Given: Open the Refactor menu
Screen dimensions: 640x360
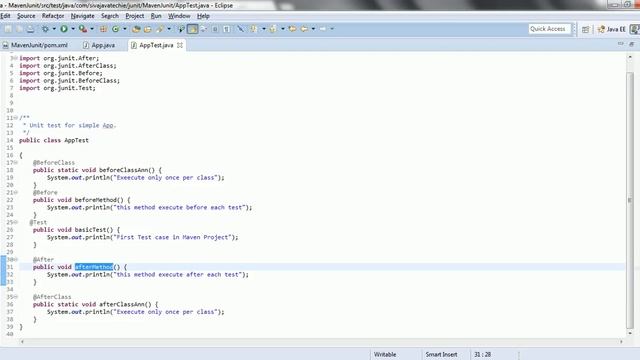Looking at the screenshot, I should coord(53,16).
